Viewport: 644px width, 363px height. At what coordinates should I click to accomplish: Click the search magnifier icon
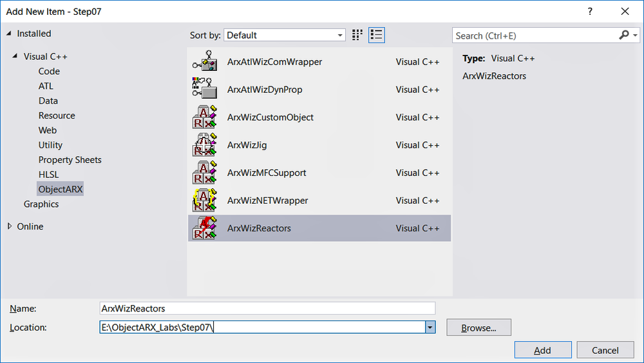point(624,35)
